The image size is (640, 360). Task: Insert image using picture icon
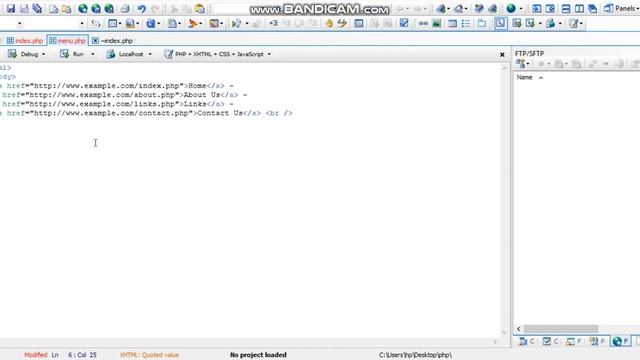coord(436,24)
